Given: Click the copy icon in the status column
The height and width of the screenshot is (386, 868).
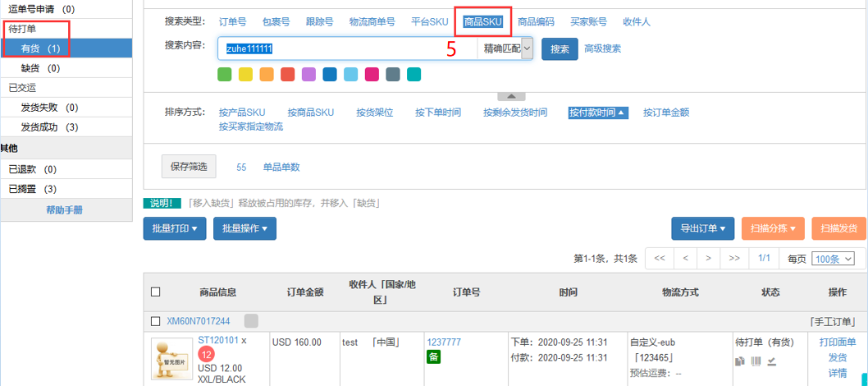Looking at the screenshot, I should click(739, 361).
